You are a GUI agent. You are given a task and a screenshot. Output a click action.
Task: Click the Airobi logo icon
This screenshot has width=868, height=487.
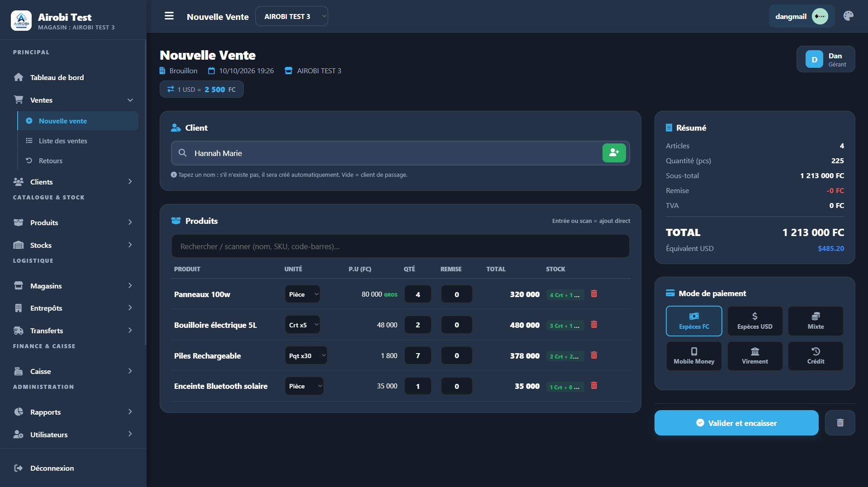21,21
